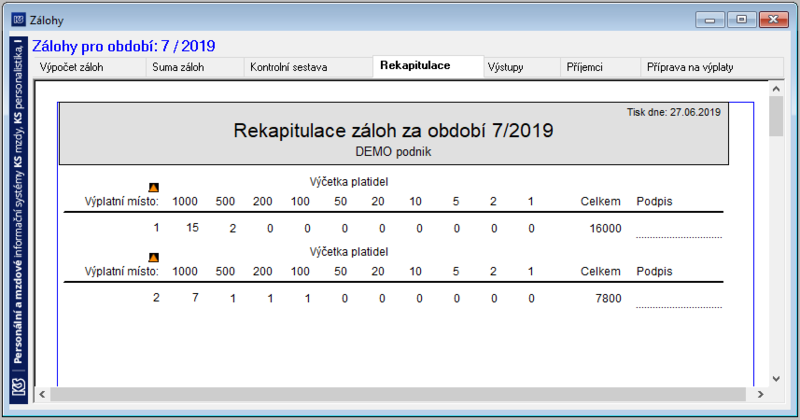The width and height of the screenshot is (800, 420).
Task: Minimize the Zálohy window
Action: click(710, 20)
